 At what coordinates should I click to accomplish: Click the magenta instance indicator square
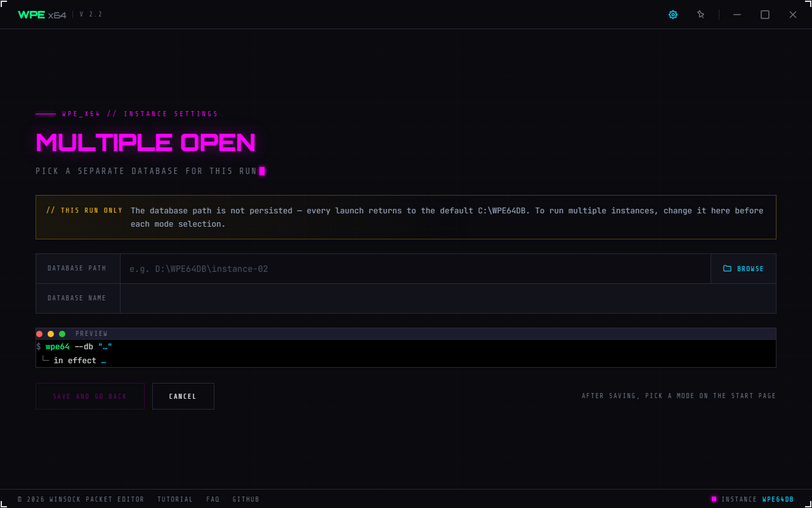coord(714,499)
